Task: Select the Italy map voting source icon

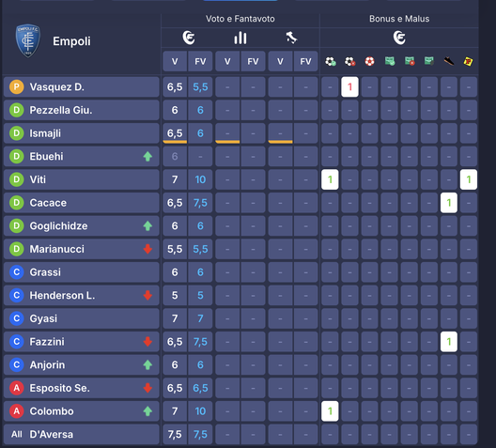Action: click(x=291, y=38)
